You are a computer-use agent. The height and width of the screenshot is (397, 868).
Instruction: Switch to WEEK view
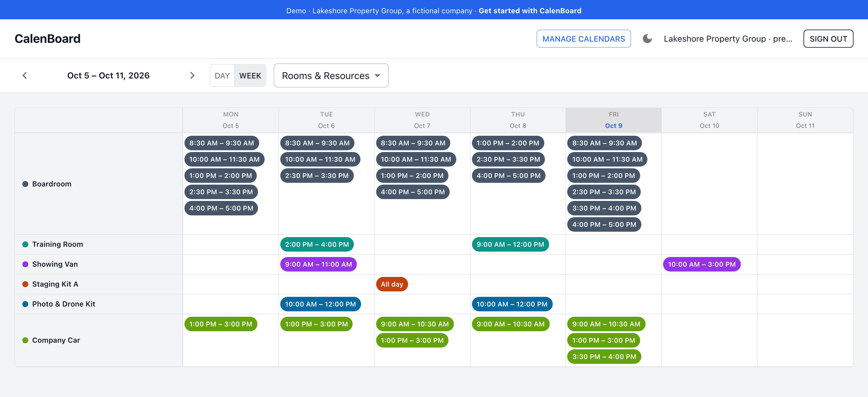(250, 75)
